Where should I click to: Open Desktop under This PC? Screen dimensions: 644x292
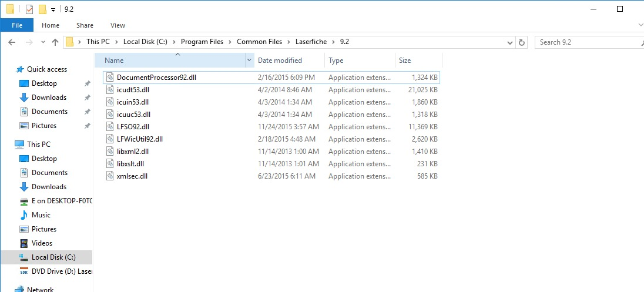click(x=44, y=159)
